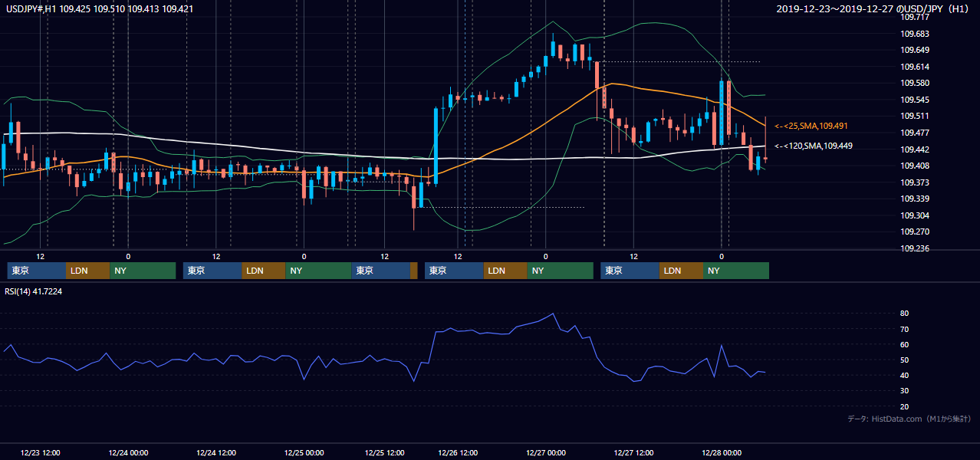
Task: Click price axis value 109.614
Action: tap(915, 67)
